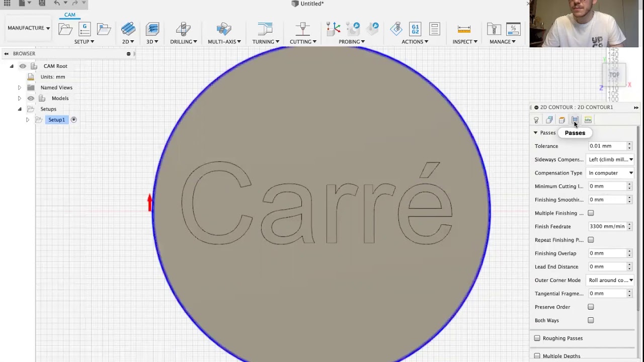This screenshot has width=644, height=362.
Task: Click the data panel grid icon
Action: [x=7, y=3]
